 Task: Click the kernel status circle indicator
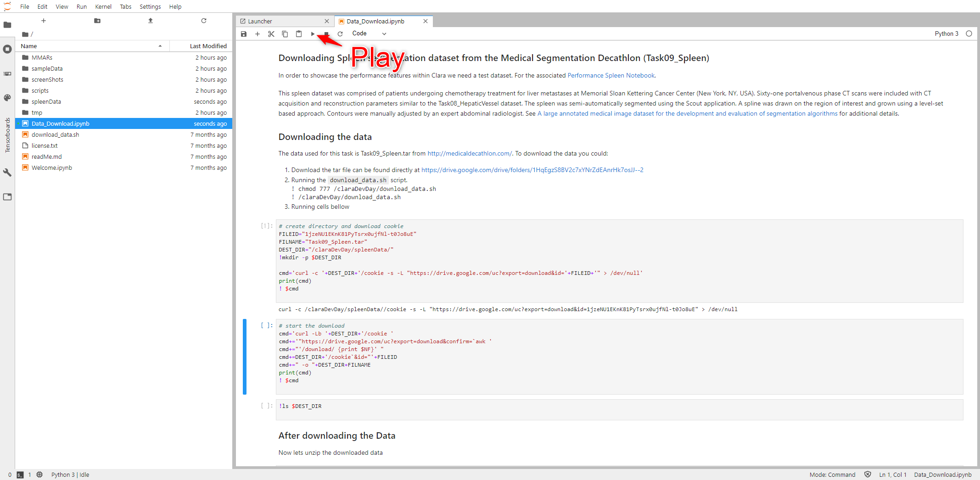tap(969, 33)
